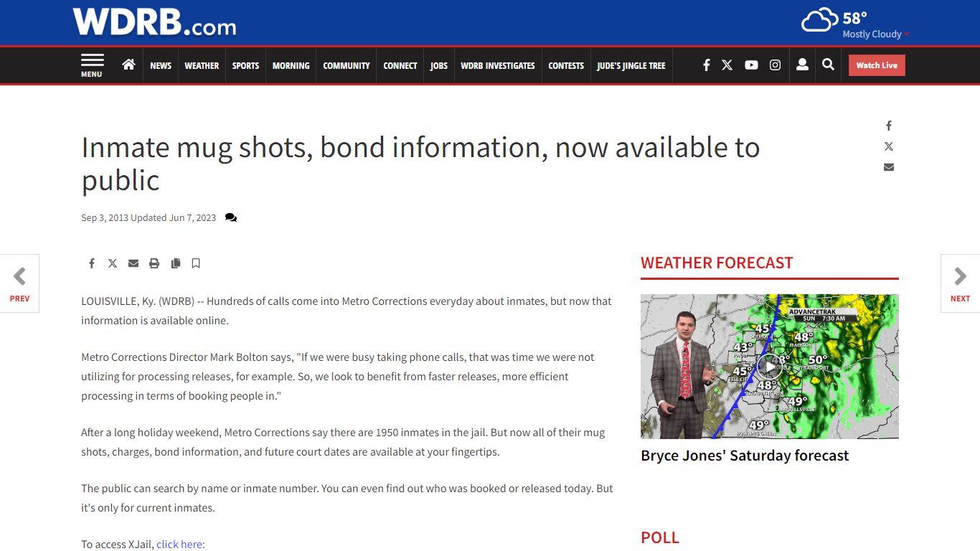980x551 pixels.
Task: Share on Facebook in article toolbar
Action: pos(92,263)
